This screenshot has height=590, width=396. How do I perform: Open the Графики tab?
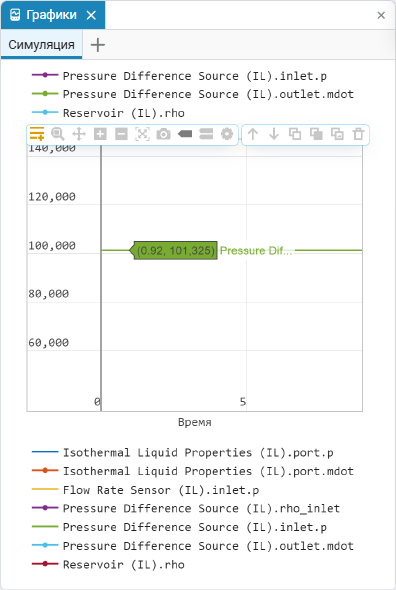[x=53, y=15]
